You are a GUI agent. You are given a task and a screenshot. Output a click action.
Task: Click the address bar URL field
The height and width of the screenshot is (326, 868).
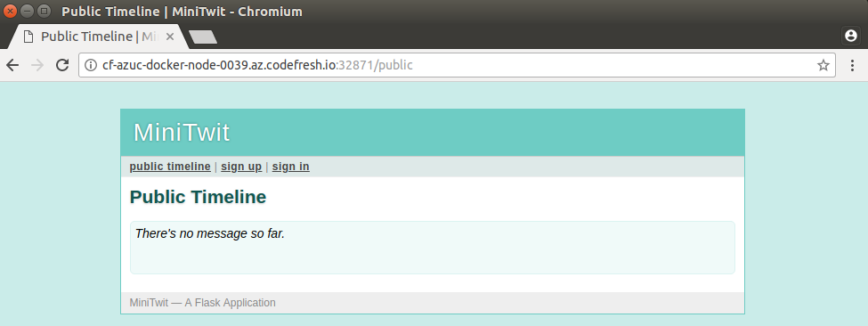pyautogui.click(x=457, y=65)
